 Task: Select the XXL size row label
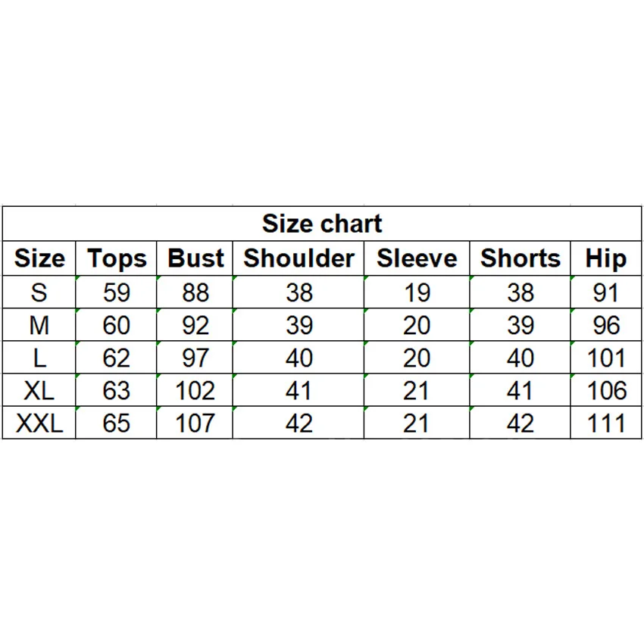click(x=39, y=423)
